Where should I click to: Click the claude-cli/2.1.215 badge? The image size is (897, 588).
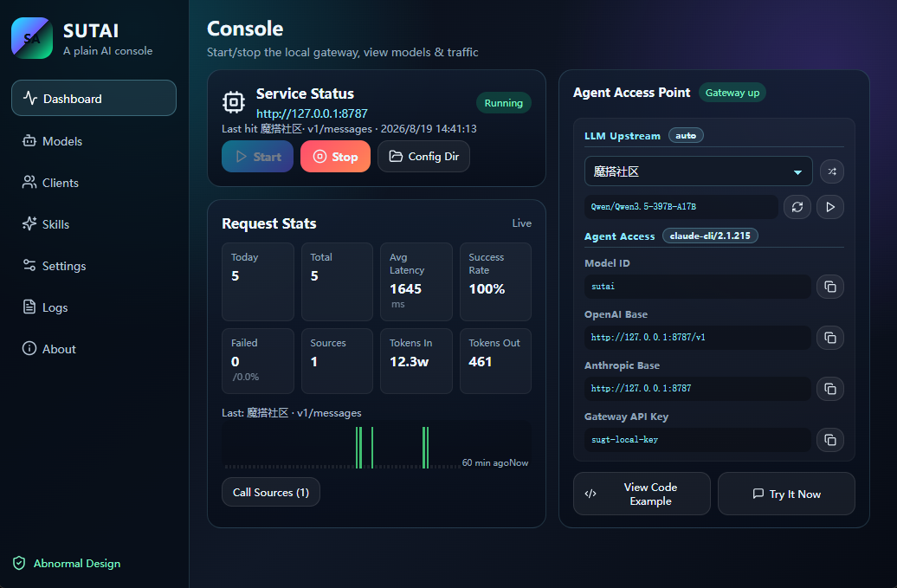pos(710,236)
